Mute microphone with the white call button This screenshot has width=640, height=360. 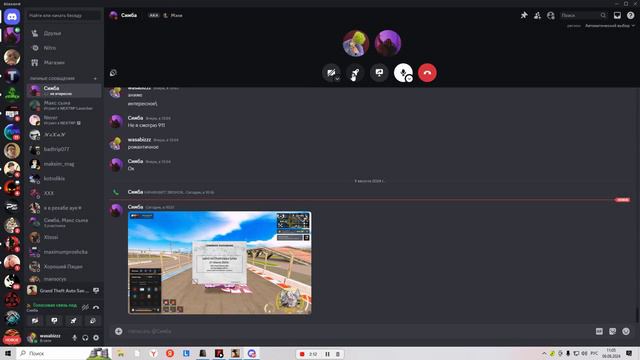click(x=403, y=73)
